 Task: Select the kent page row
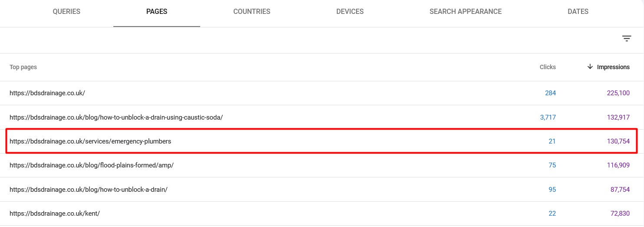click(x=322, y=214)
